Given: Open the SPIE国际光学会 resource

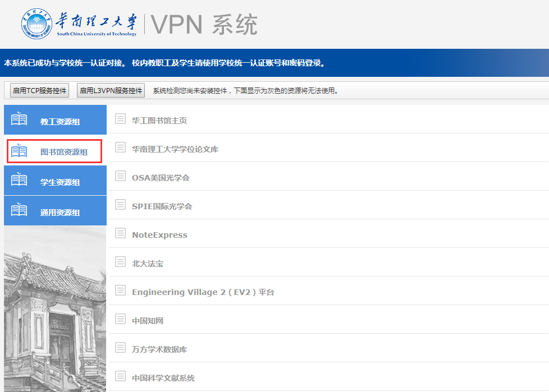Looking at the screenshot, I should pyautogui.click(x=162, y=206).
